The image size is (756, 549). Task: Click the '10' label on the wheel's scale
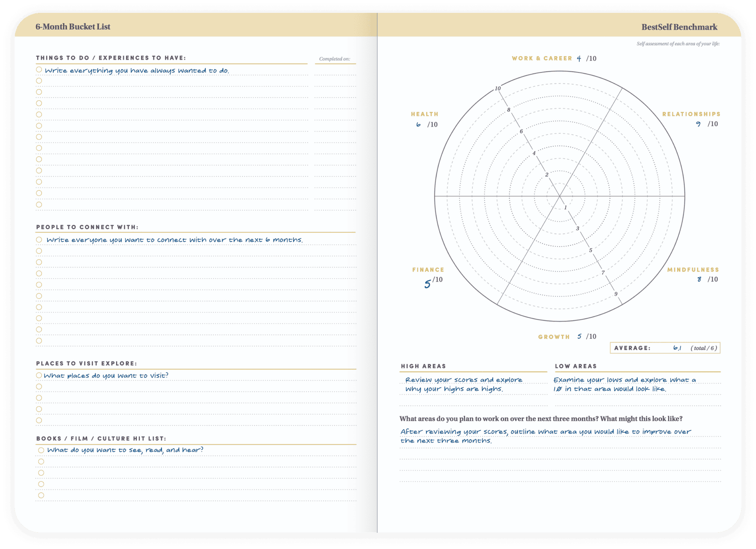498,88
